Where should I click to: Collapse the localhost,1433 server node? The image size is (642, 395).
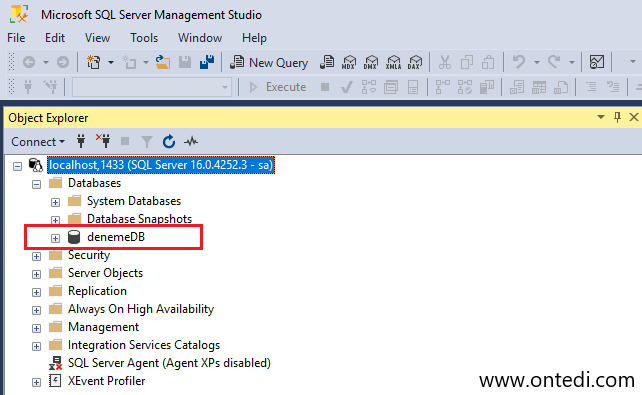[x=17, y=166]
